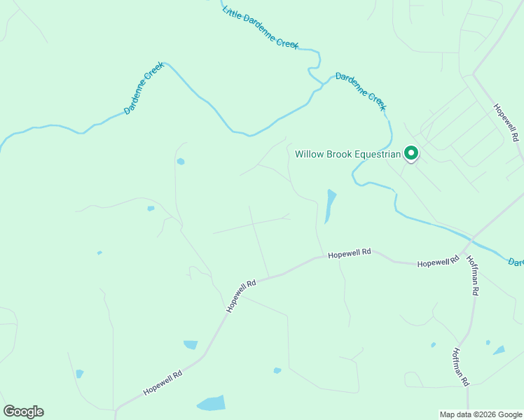The width and height of the screenshot is (524, 420).
Task: Click the upper Hoffman Rd label
Action: coord(473,275)
